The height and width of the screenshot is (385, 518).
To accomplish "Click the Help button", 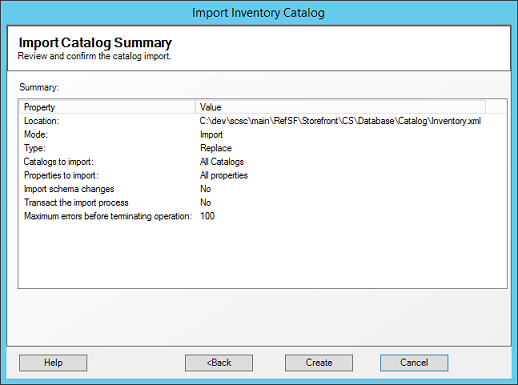I will coord(53,363).
